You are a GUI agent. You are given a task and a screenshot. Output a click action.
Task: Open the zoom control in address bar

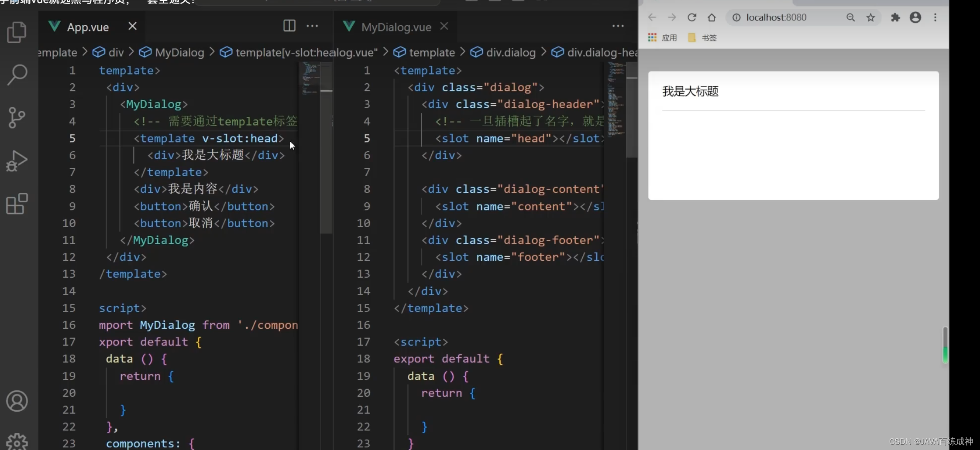pyautogui.click(x=850, y=17)
